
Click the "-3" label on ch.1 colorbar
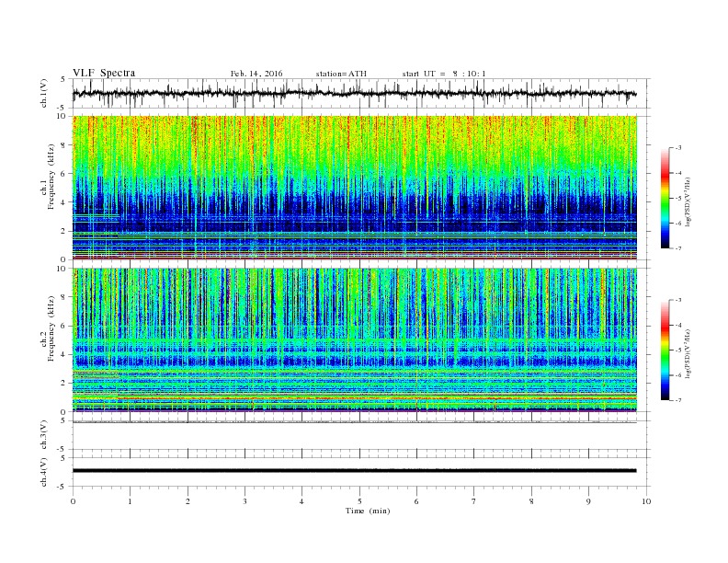[x=678, y=148]
